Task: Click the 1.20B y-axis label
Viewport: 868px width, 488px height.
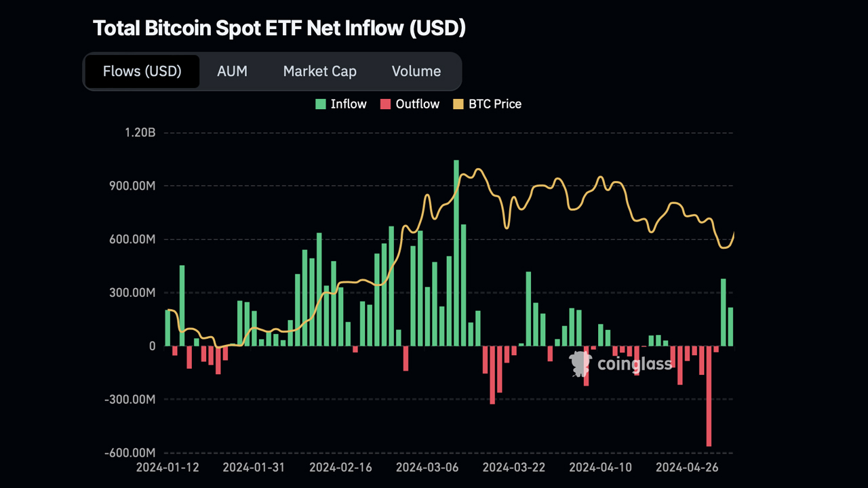Action: point(139,132)
